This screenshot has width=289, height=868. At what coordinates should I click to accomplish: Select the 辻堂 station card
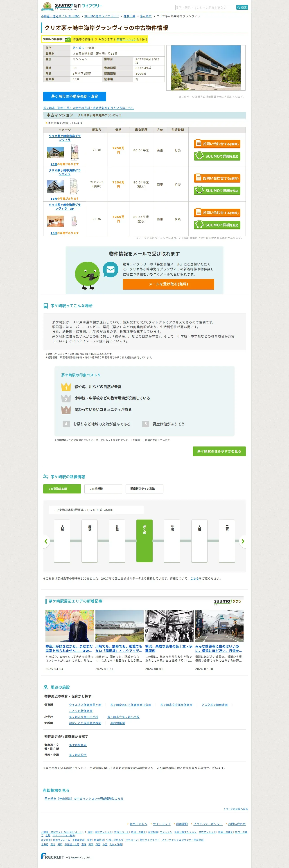[117, 541]
